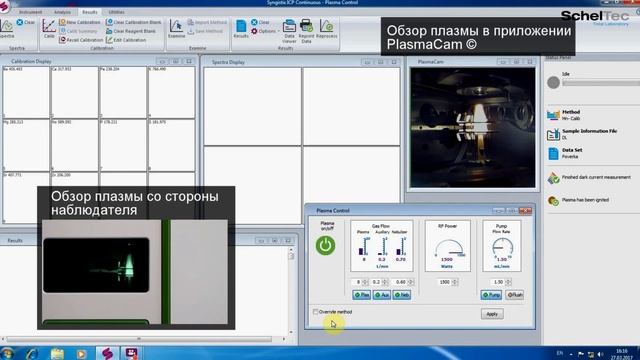This screenshot has width=640, height=360.
Task: Click the horizontal scrollbar under the Results panel
Action: click(x=139, y=339)
